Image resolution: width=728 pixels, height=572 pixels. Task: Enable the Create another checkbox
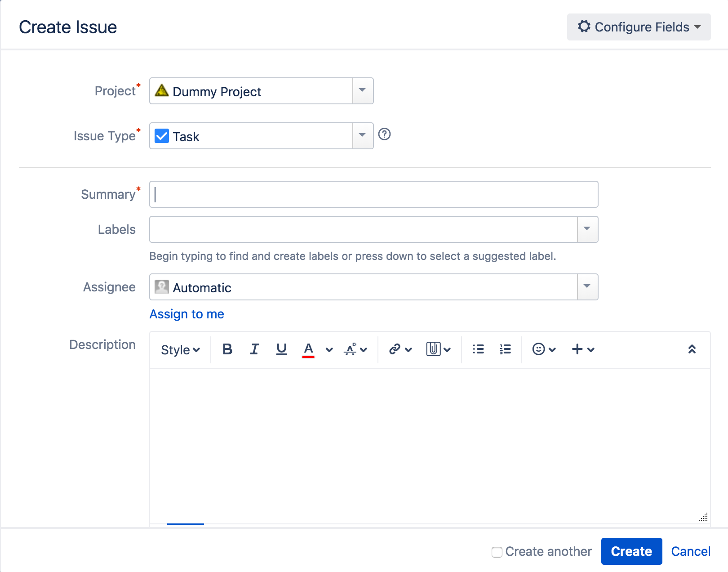pyautogui.click(x=497, y=552)
